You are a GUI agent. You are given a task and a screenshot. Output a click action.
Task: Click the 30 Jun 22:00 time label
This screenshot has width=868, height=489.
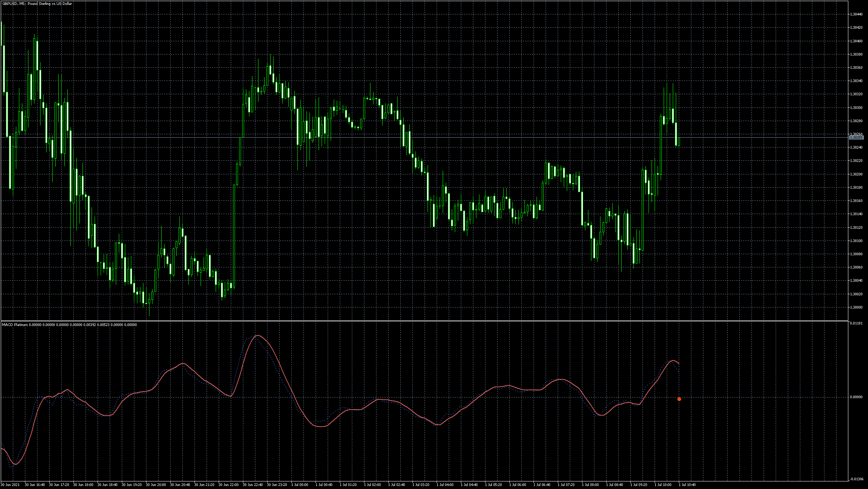point(229,484)
